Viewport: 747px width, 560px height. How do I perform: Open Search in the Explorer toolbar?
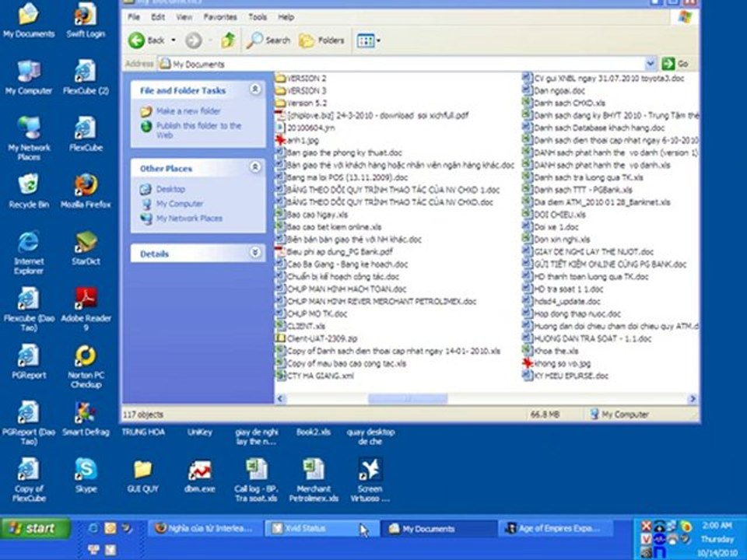click(268, 40)
